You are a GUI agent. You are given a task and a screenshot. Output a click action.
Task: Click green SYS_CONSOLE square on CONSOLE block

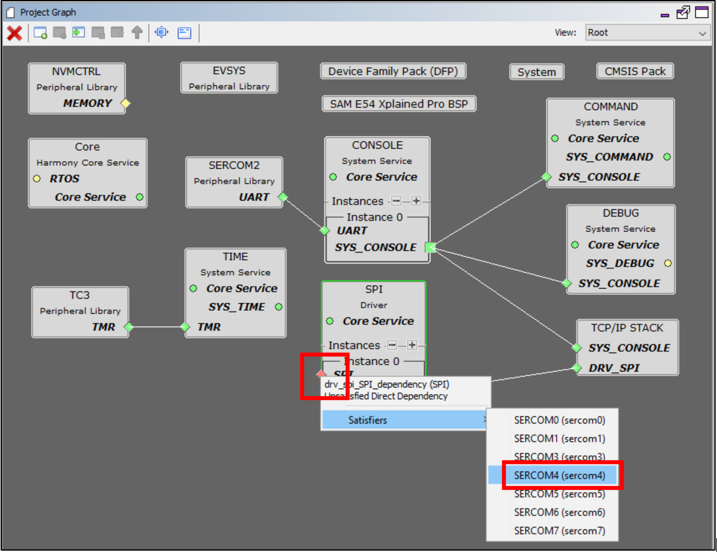(430, 247)
